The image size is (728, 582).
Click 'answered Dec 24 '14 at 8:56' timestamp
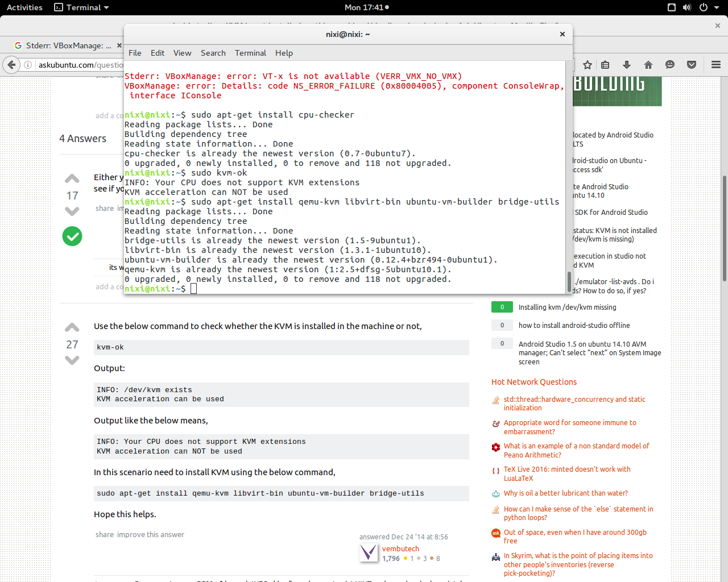(404, 537)
